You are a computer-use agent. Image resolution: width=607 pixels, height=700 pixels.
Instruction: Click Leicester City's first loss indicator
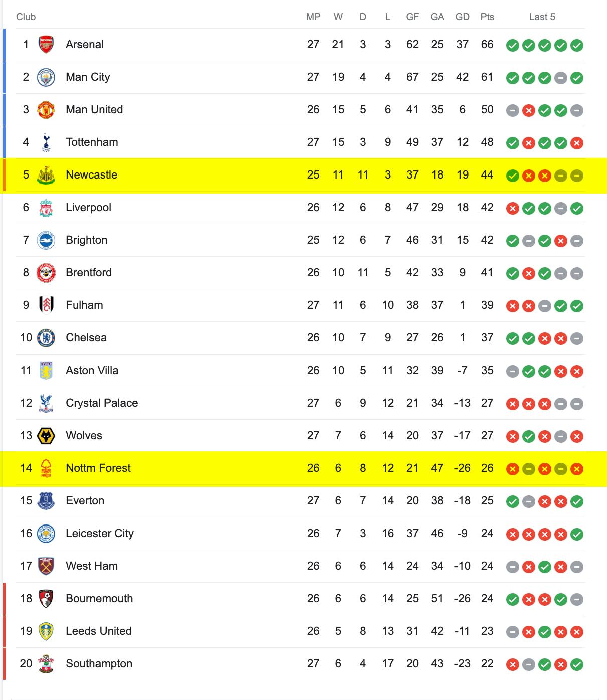point(512,535)
